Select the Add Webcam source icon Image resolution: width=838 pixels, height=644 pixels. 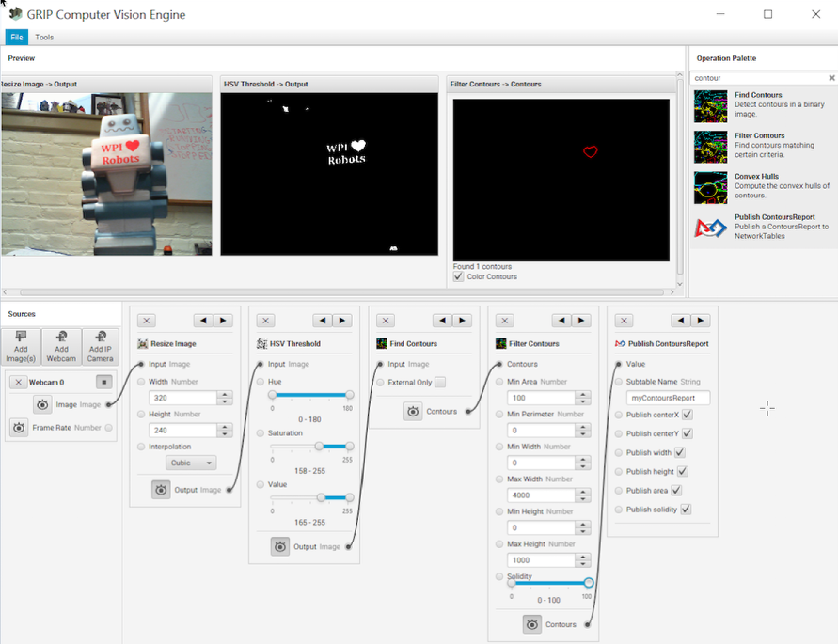(60, 346)
